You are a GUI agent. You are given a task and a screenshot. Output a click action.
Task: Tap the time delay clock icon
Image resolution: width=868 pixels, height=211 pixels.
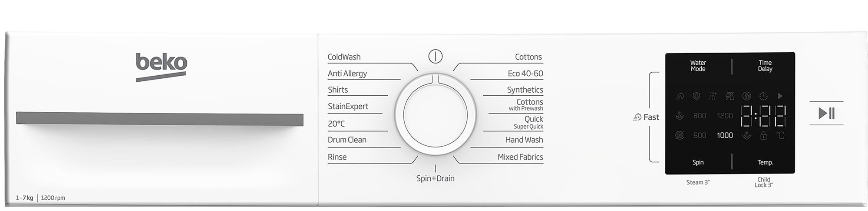coord(763,96)
